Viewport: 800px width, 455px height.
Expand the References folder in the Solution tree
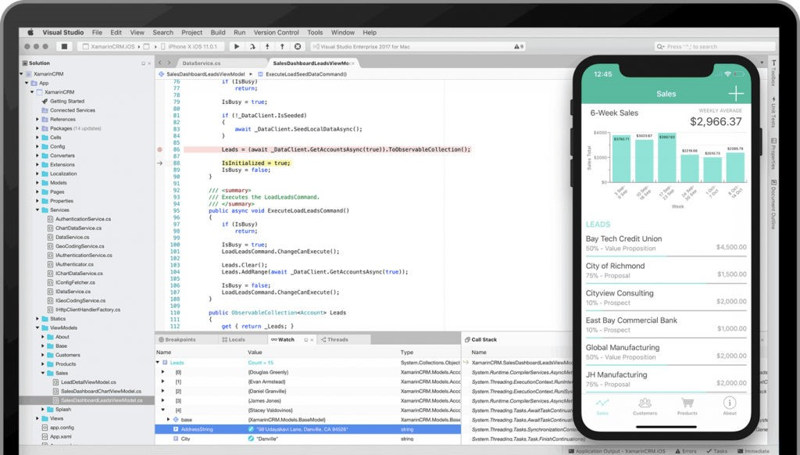pos(38,119)
